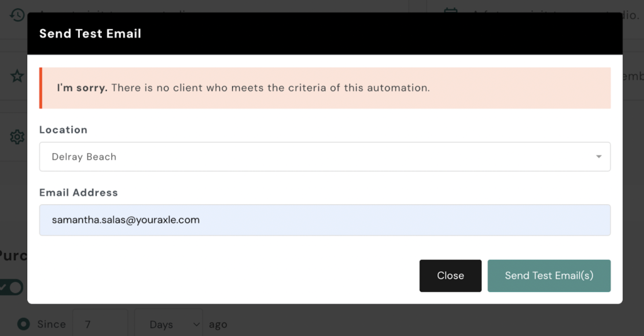Click the Email Address field label

(78, 193)
